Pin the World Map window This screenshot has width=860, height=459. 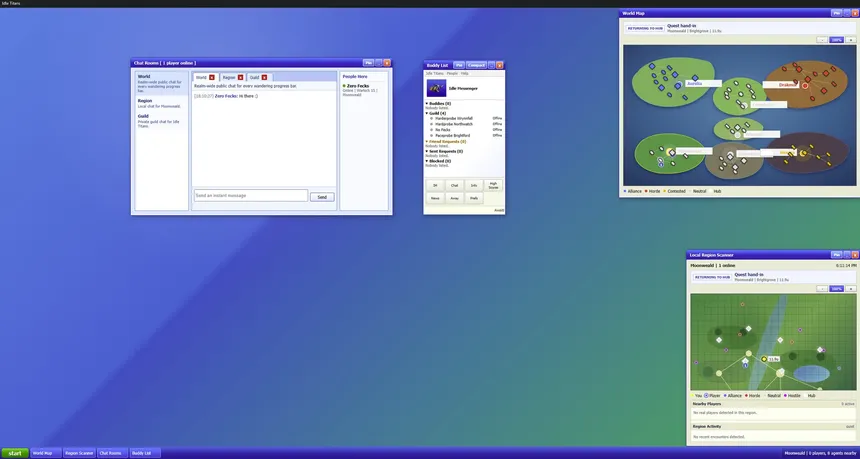(x=836, y=13)
